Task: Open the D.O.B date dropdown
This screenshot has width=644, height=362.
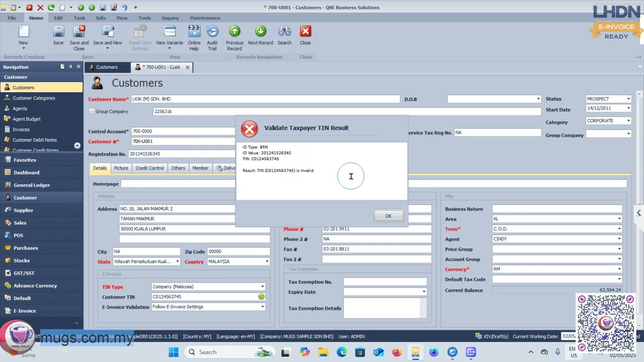Action: tap(538, 99)
